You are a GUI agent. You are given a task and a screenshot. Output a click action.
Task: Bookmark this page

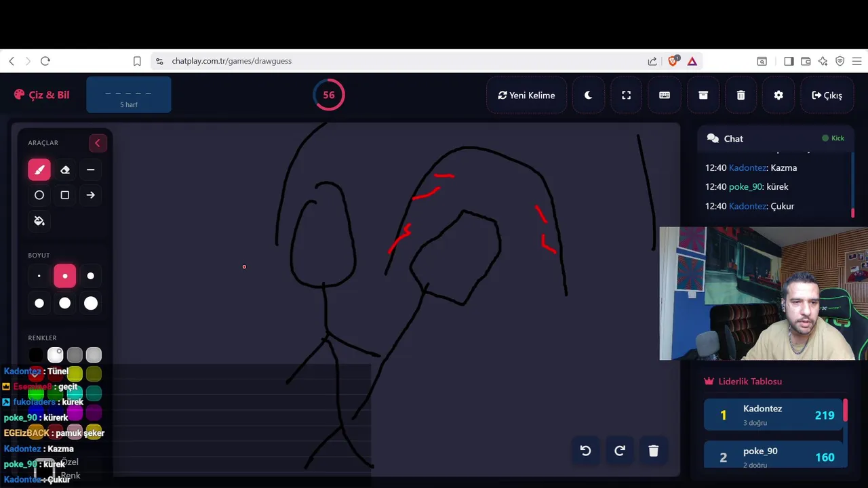(x=137, y=61)
